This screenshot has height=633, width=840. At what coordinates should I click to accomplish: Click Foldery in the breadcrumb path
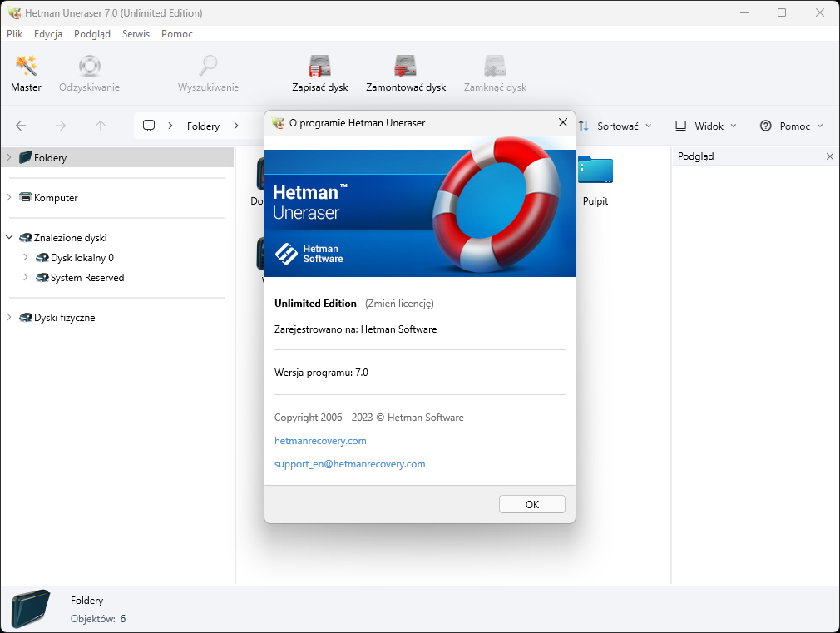pos(203,126)
